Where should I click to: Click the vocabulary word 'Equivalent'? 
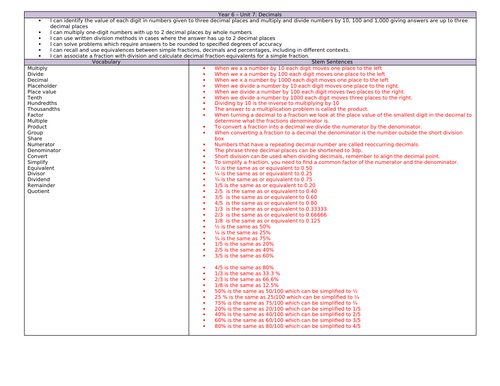pyautogui.click(x=41, y=168)
